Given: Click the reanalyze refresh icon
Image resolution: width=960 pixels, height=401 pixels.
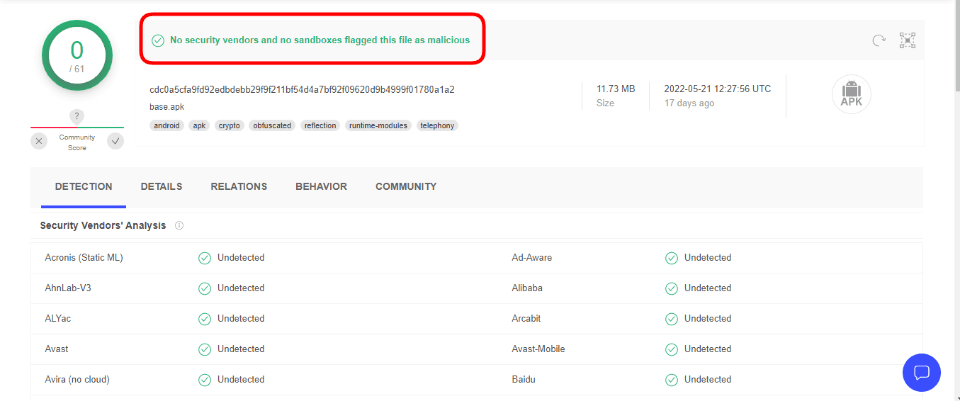Looking at the screenshot, I should tap(879, 40).
